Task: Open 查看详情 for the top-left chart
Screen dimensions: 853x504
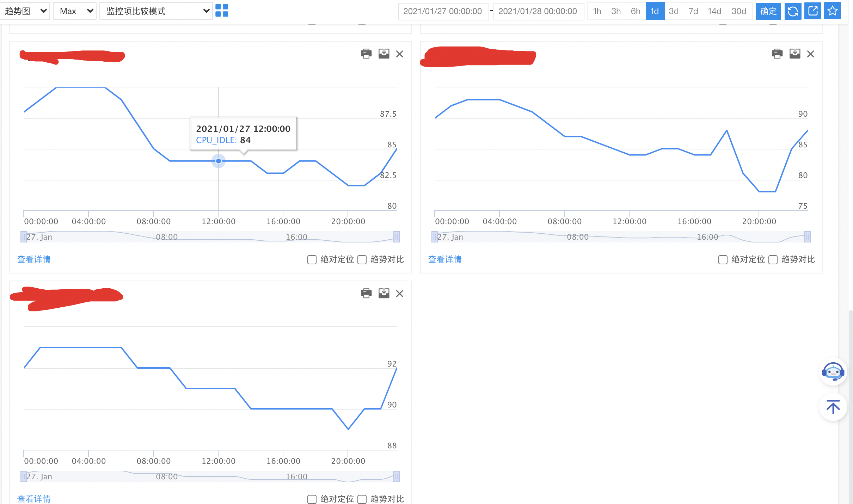Action: 34,259
